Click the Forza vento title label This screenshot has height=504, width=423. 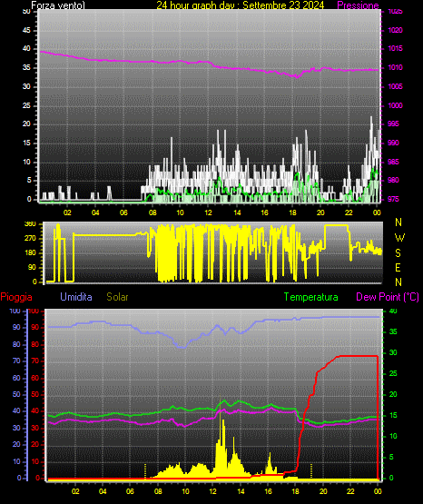coord(58,5)
